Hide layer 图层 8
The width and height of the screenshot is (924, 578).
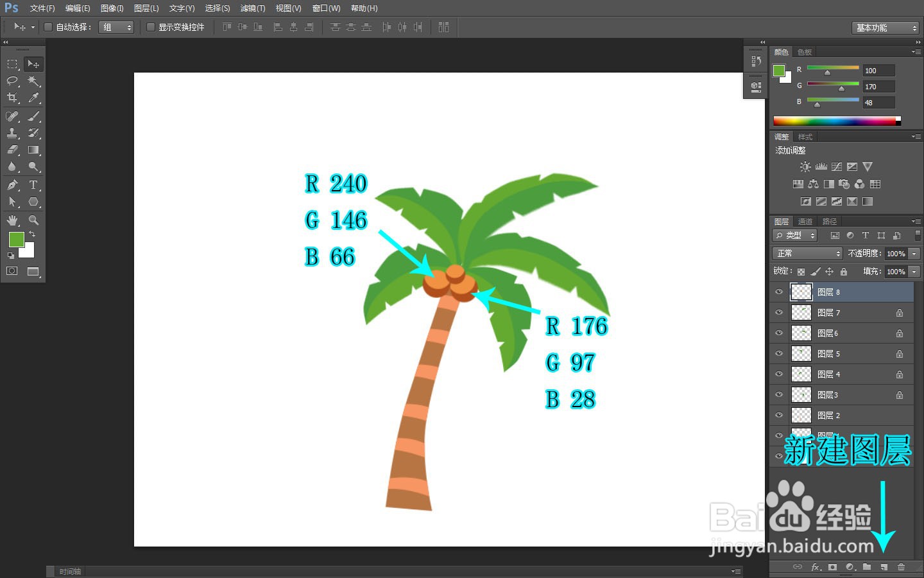[x=779, y=292]
